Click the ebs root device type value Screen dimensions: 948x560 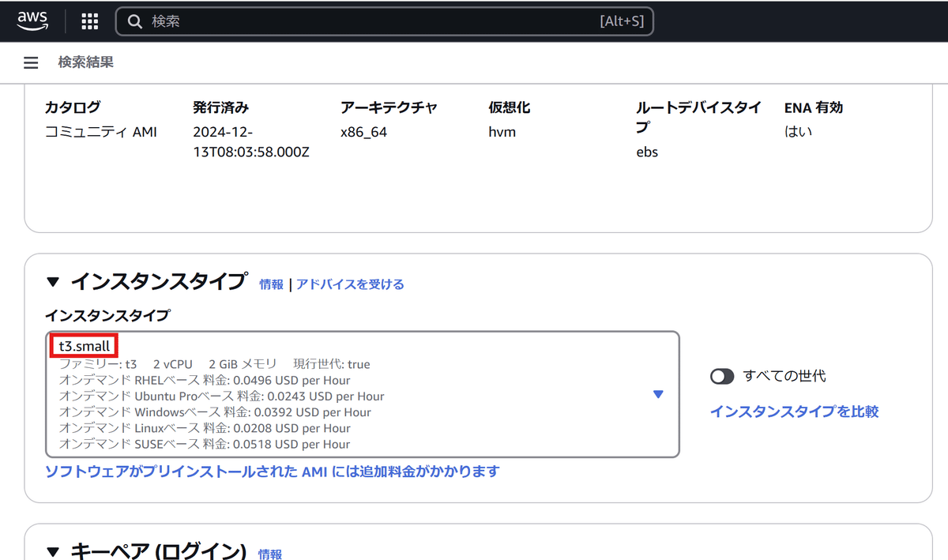[646, 152]
